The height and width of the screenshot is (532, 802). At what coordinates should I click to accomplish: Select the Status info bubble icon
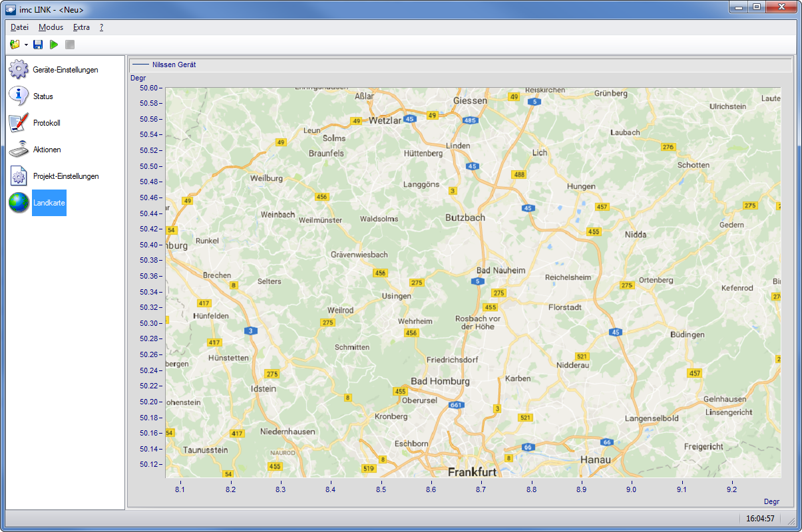coord(19,96)
